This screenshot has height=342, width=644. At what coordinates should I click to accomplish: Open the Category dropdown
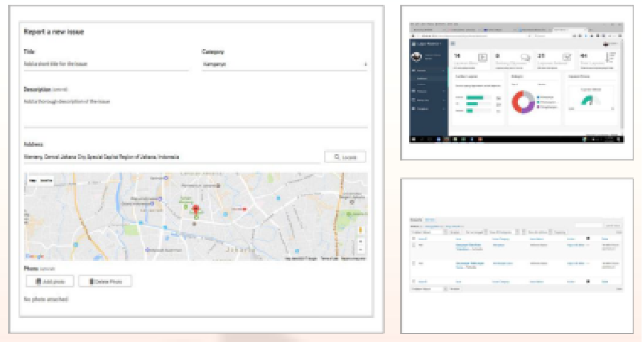(x=284, y=63)
